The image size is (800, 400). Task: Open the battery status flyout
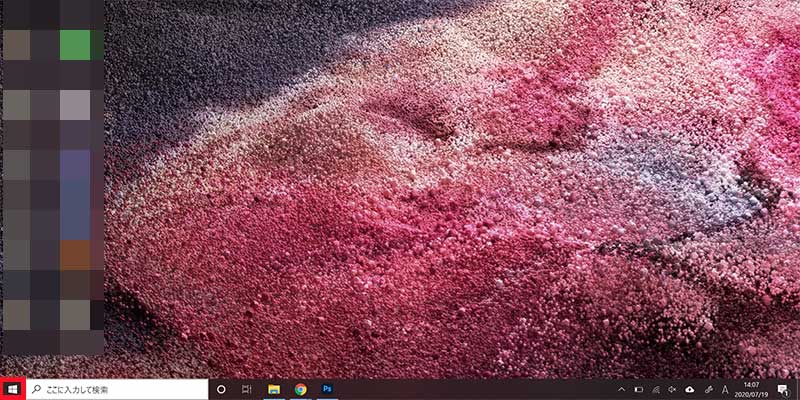point(638,389)
